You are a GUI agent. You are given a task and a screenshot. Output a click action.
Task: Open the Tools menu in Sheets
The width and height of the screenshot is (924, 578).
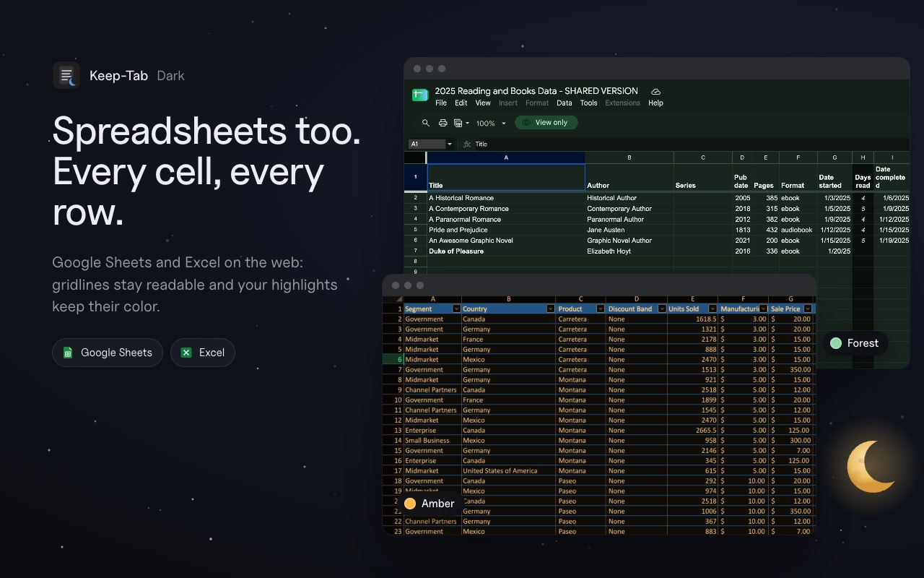[589, 103]
